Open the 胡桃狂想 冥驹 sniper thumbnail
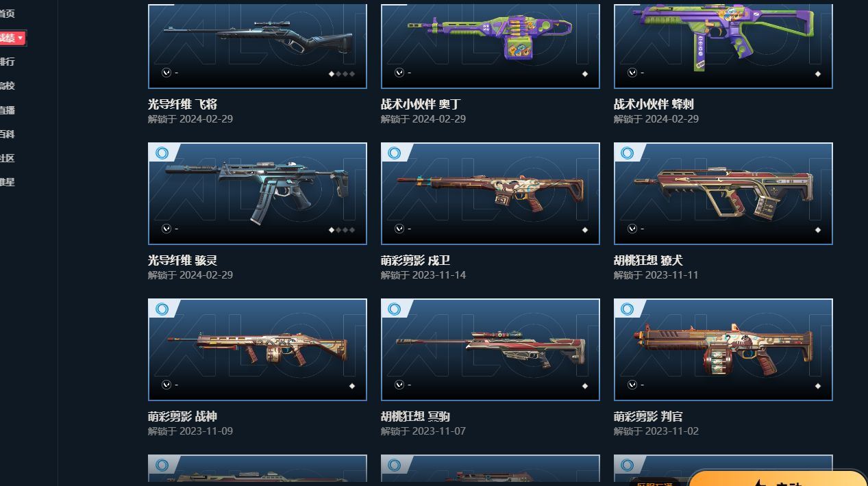 (491, 350)
